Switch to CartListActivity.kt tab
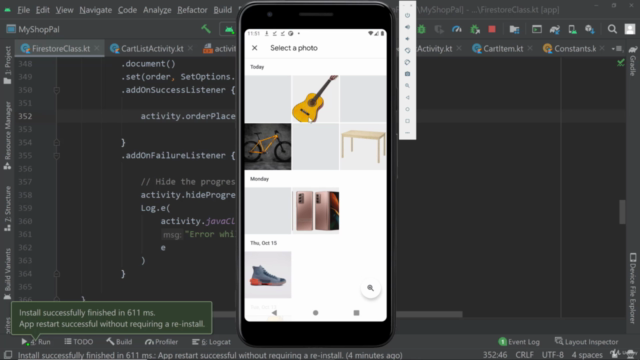The width and height of the screenshot is (640, 360). click(152, 49)
